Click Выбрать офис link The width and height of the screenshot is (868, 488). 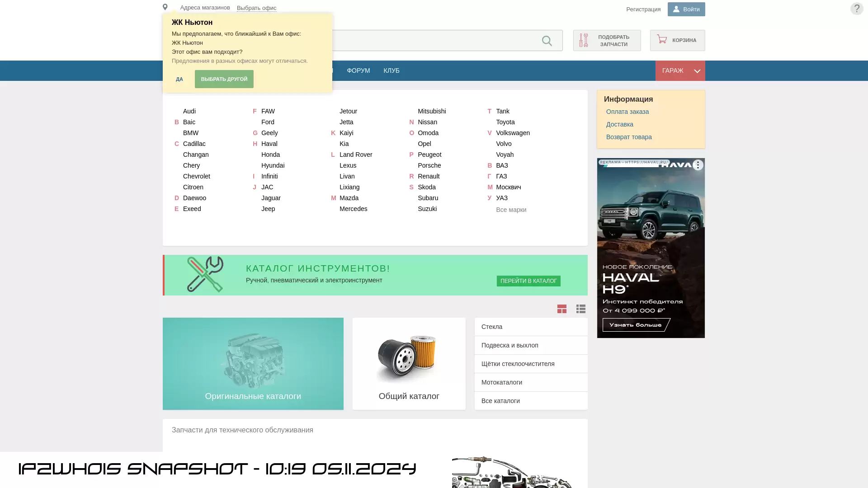pos(256,8)
